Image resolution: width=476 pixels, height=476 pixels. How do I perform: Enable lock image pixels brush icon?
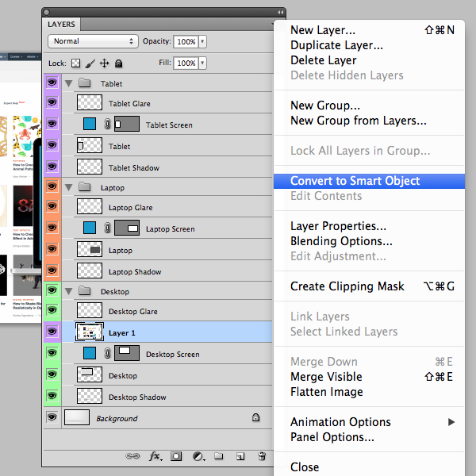90,63
